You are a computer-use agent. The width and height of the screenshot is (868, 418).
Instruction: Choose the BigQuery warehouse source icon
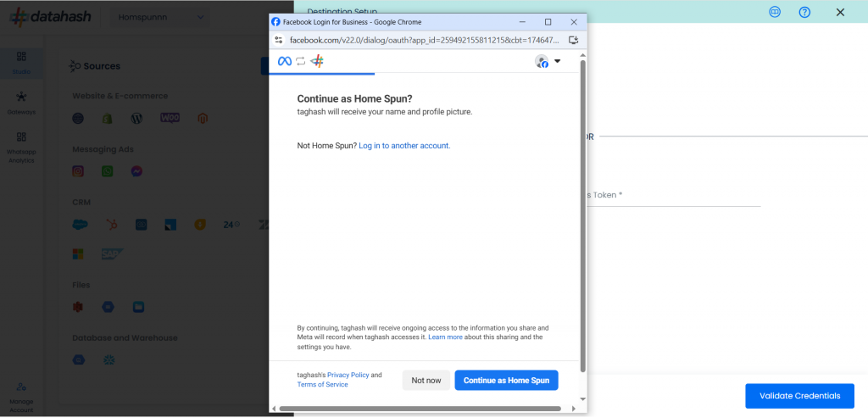pos(79,359)
